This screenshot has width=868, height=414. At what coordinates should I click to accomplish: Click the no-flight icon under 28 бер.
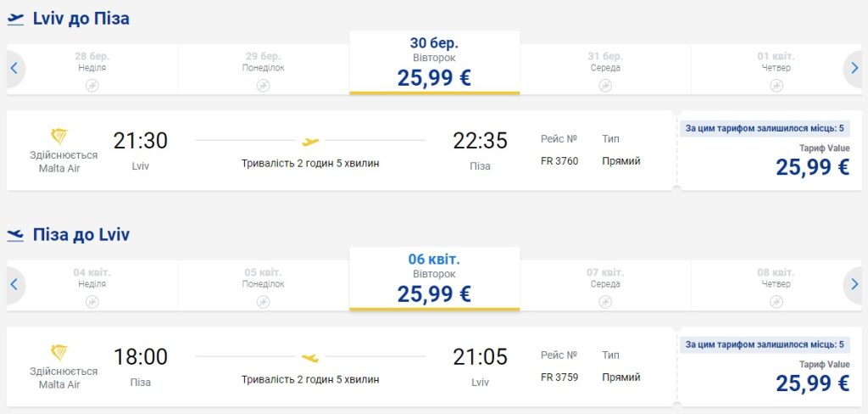pyautogui.click(x=92, y=86)
